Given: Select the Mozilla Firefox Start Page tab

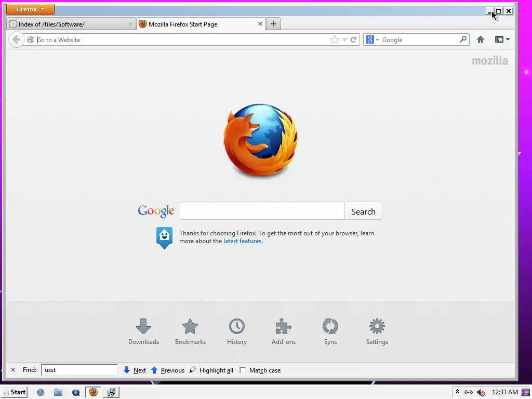Looking at the screenshot, I should [x=201, y=24].
